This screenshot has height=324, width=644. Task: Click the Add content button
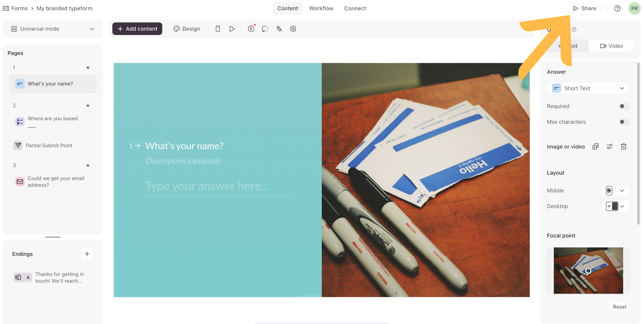click(137, 29)
